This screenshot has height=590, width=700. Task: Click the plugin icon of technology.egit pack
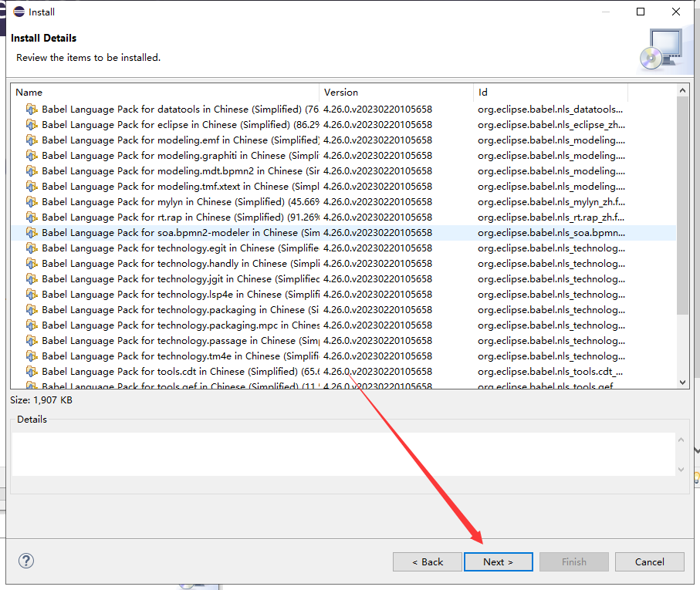point(32,248)
